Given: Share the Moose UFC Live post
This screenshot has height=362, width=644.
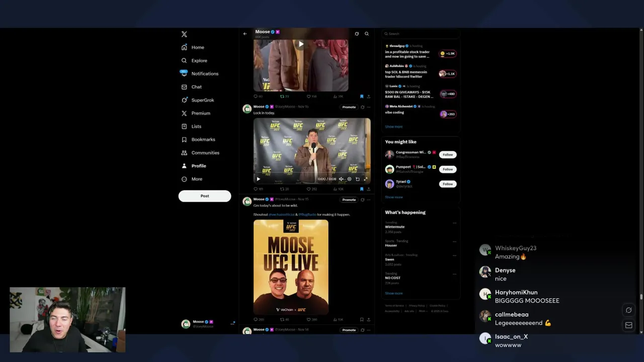Looking at the screenshot, I should coord(368,319).
